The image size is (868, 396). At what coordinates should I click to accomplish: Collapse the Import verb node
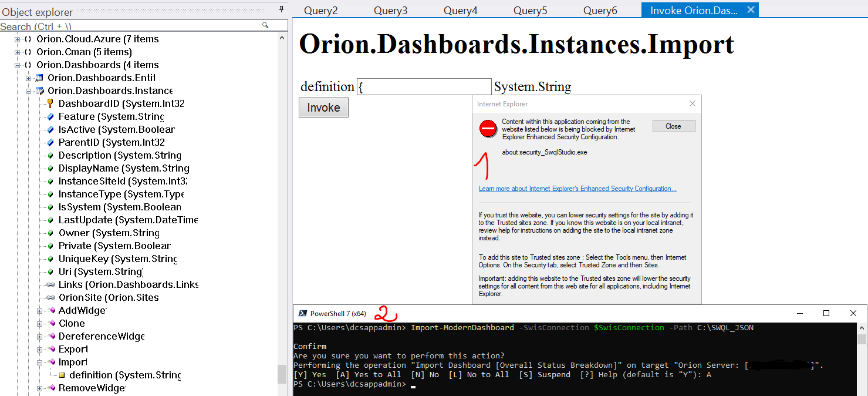tap(39, 363)
